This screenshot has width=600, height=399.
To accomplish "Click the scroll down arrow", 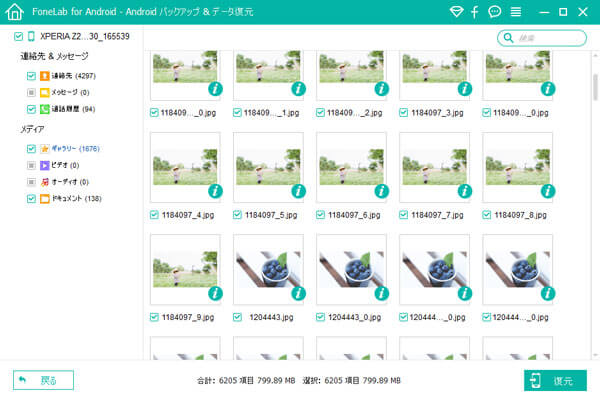I will pos(595,355).
